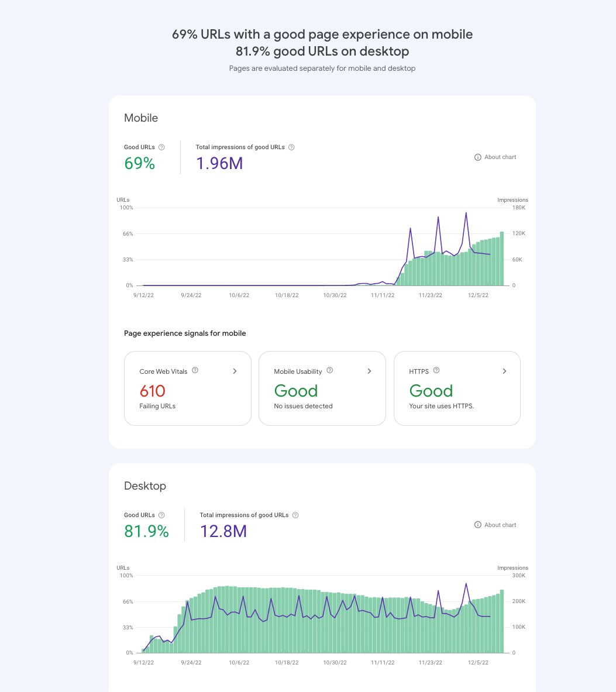Click 9/24/22 label on Desktop chart
Viewport: 616px width, 692px height.
pos(191,662)
